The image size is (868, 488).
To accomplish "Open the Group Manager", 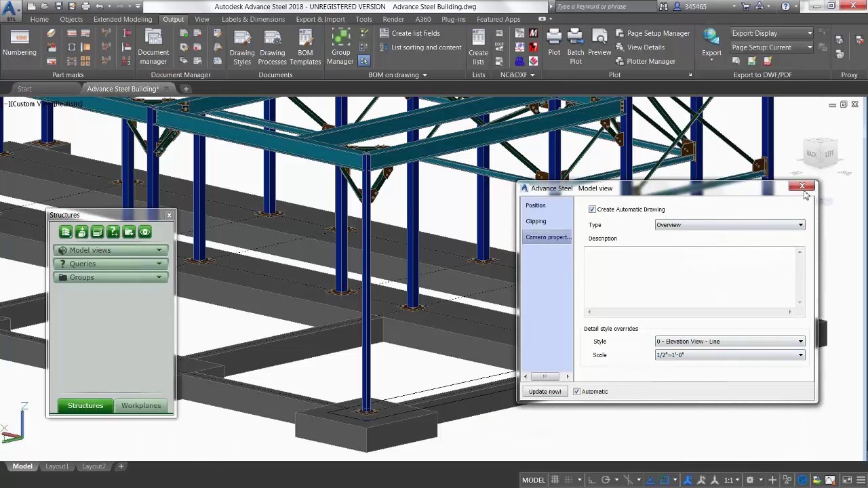I will (x=340, y=46).
